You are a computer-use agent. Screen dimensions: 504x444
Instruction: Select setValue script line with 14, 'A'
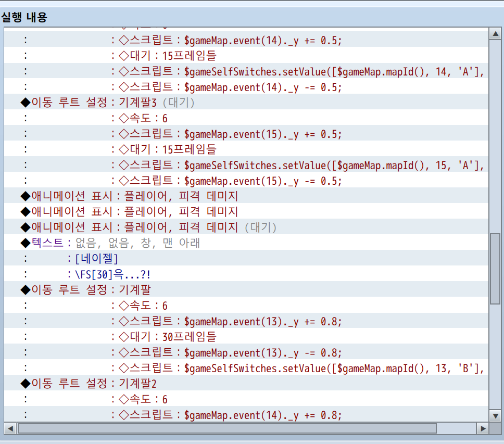coord(246,71)
